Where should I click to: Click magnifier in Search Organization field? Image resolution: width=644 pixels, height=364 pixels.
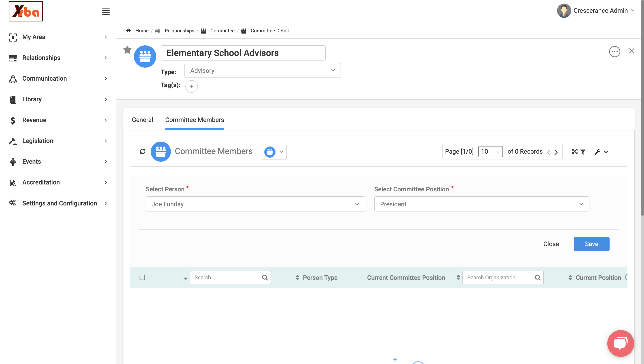537,278
